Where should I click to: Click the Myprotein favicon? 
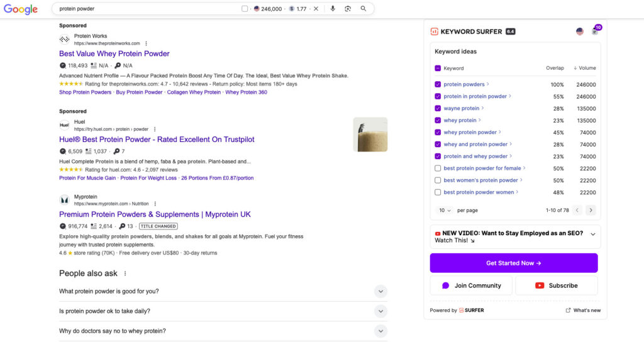(65, 201)
